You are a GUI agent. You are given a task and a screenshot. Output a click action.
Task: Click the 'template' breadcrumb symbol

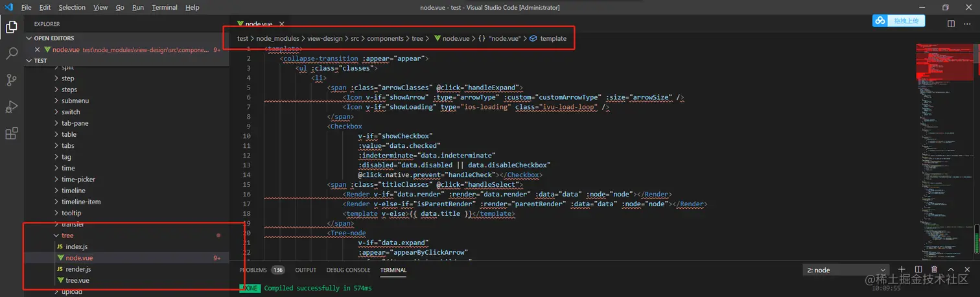tap(548, 38)
